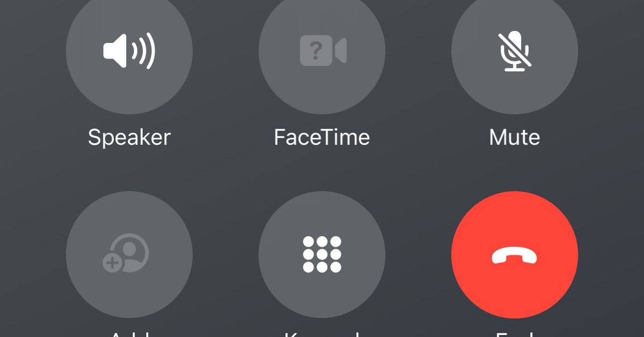Image resolution: width=644 pixels, height=337 pixels.
Task: Tap the FaceTime video camera icon
Action: [323, 51]
